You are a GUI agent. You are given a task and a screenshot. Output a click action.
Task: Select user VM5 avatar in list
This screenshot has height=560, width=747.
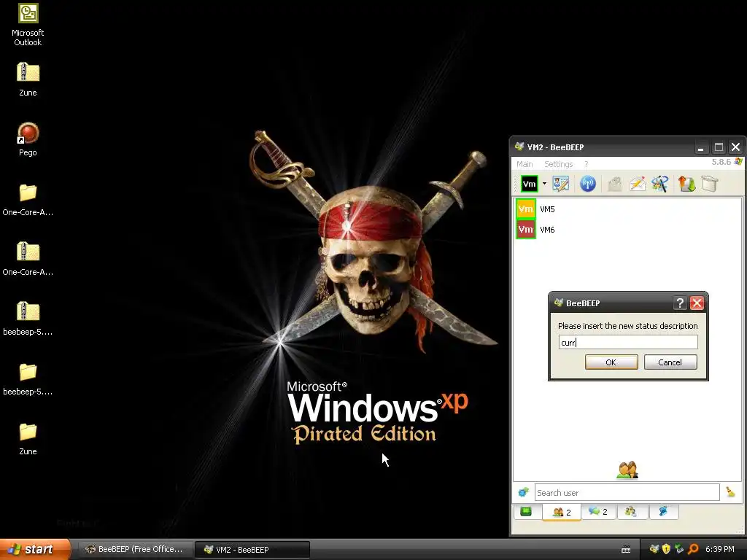[526, 209]
